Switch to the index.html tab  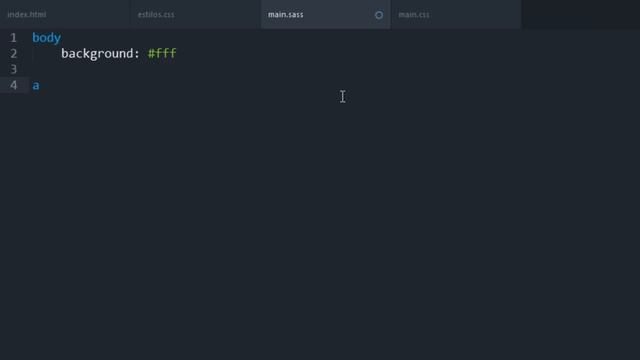64,14
